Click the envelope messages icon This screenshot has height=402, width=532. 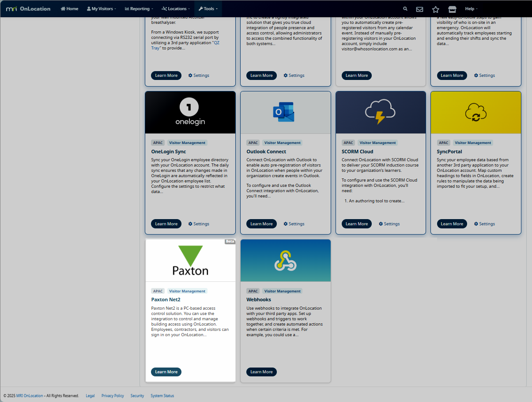coord(419,9)
